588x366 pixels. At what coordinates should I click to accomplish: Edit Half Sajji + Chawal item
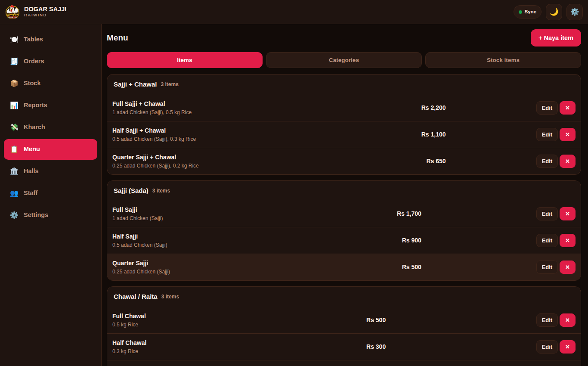(547, 135)
